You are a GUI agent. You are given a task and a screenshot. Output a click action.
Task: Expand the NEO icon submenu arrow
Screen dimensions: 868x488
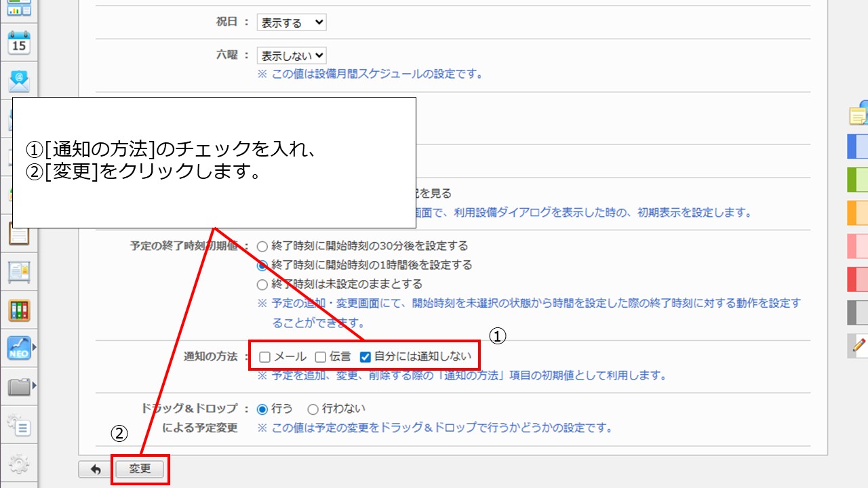pyautogui.click(x=34, y=348)
